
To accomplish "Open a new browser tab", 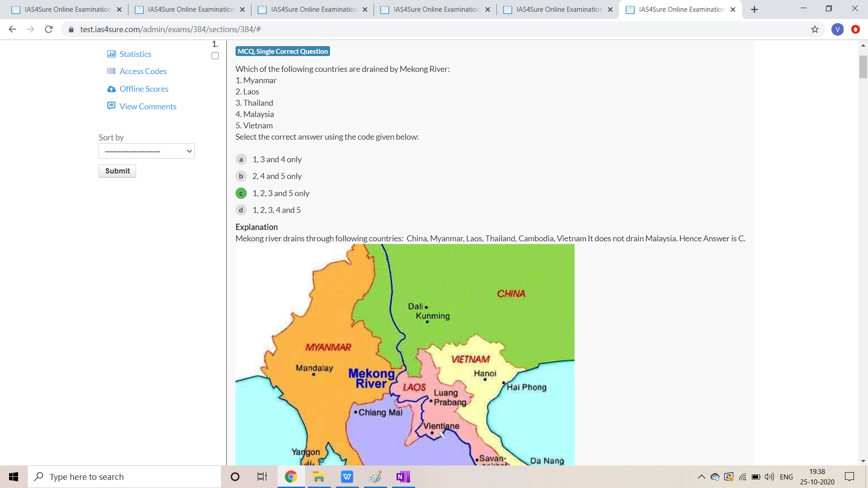I will tap(754, 9).
